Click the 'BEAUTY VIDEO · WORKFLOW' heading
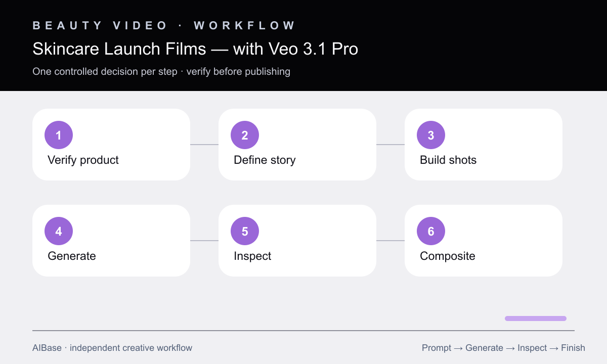Viewport: 607px width, 364px height. [164, 25]
